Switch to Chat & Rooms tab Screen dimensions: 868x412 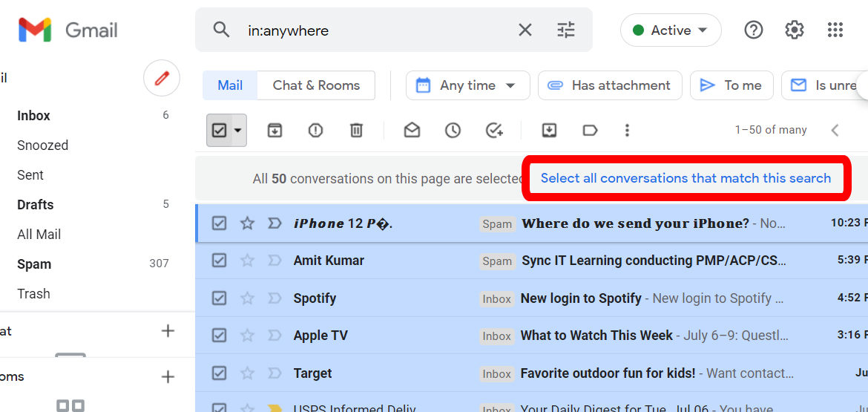pos(316,85)
